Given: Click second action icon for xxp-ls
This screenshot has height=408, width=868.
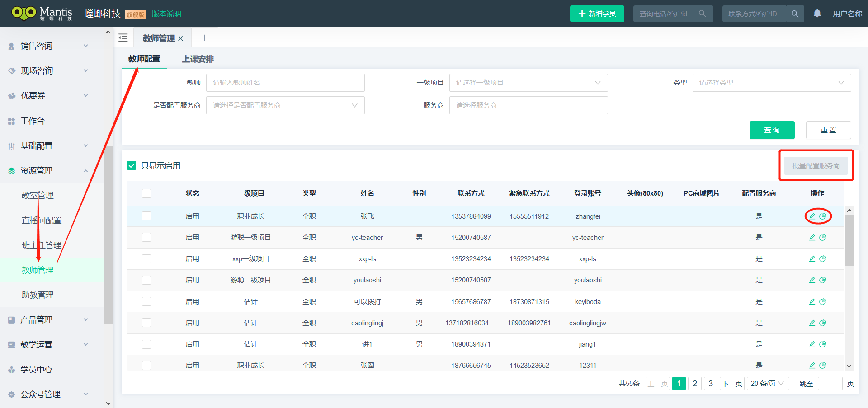Looking at the screenshot, I should coord(823,259).
